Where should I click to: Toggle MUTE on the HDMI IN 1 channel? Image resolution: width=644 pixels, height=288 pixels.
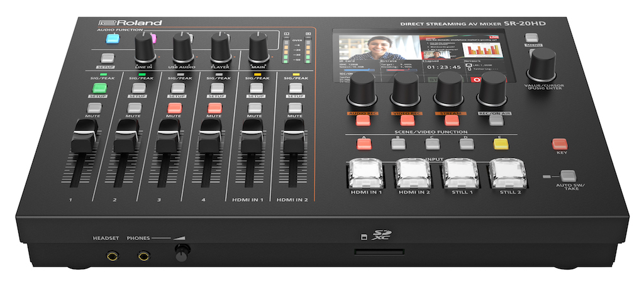coord(254,108)
